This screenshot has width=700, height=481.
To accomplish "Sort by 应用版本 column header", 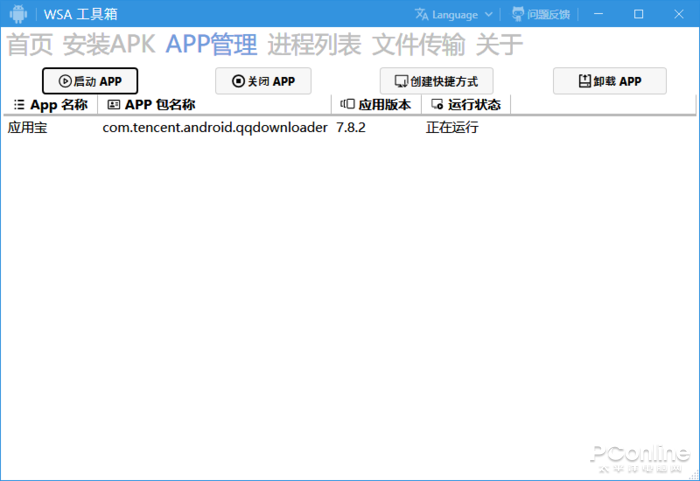I will 376,105.
